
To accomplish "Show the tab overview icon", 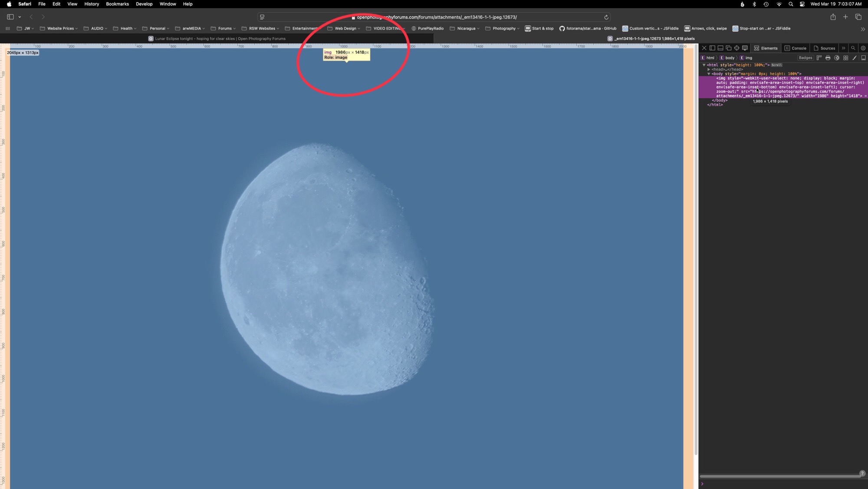I will tap(858, 17).
